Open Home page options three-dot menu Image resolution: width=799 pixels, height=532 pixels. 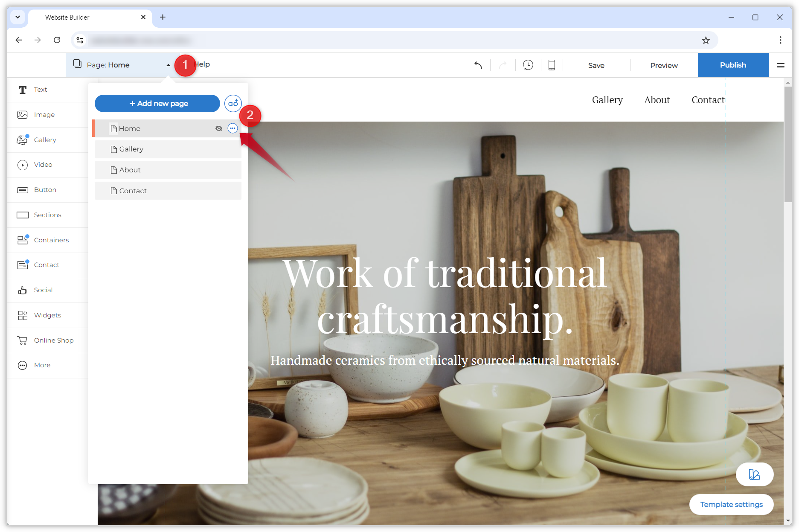[x=232, y=128]
